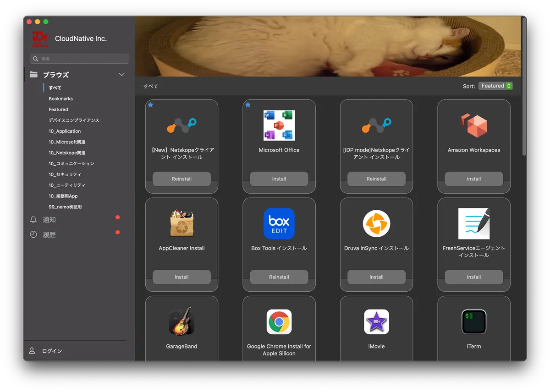The width and height of the screenshot is (550, 392).
Task: Click the [IDP mode]Netskope client icon
Action: (x=376, y=125)
